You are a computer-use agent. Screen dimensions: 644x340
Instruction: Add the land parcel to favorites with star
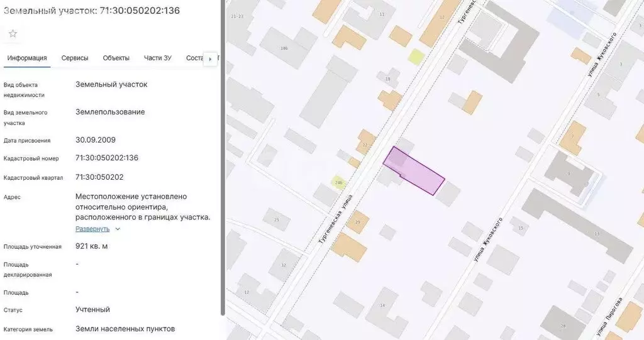[x=13, y=33]
